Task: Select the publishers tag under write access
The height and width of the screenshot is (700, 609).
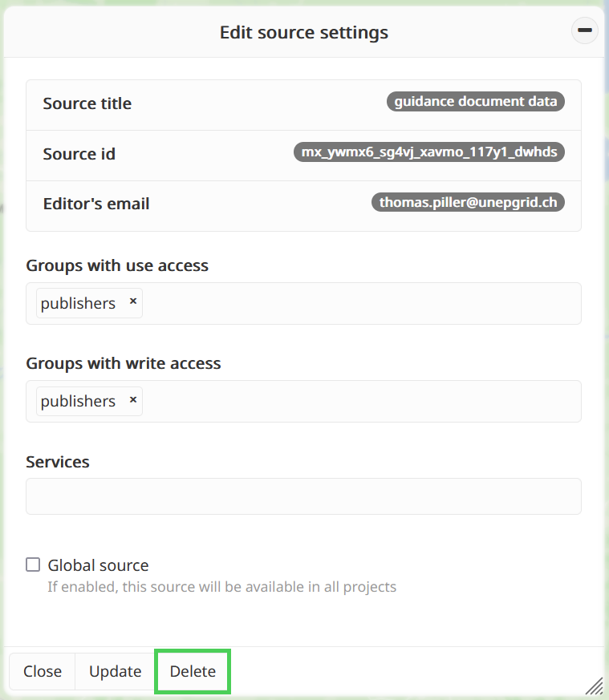Action: point(78,401)
